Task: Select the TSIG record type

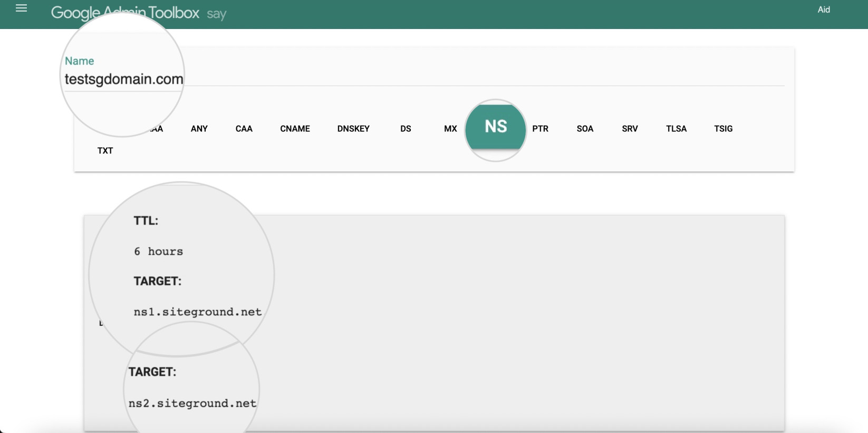Action: [724, 129]
